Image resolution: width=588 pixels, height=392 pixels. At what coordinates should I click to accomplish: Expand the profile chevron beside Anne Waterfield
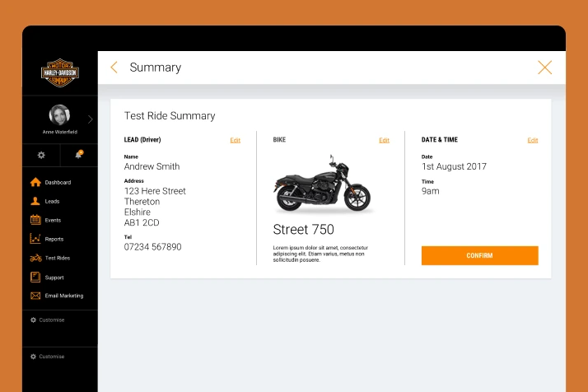[91, 119]
